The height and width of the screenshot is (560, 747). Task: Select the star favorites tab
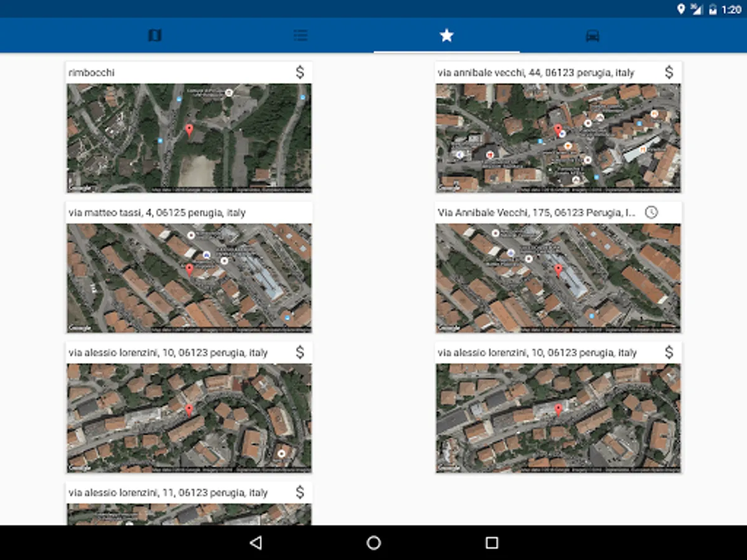[446, 35]
